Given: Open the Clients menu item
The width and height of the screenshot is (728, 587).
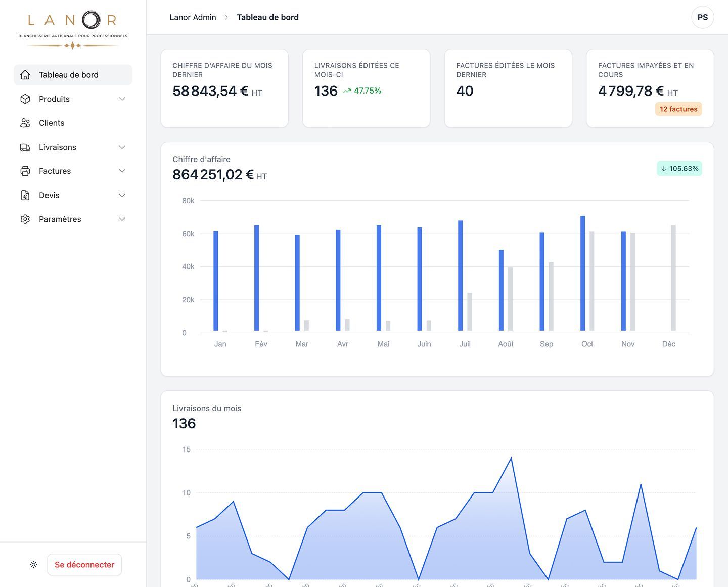Looking at the screenshot, I should click(x=73, y=123).
